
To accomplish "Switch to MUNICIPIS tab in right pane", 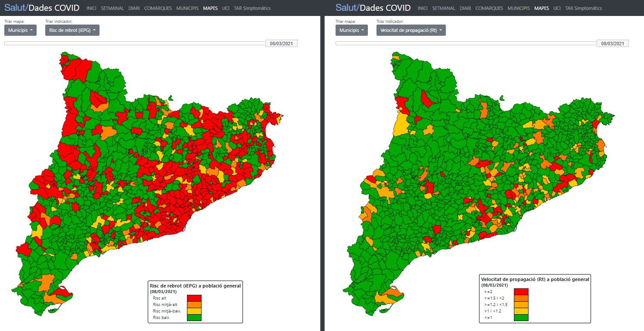I will tap(519, 8).
